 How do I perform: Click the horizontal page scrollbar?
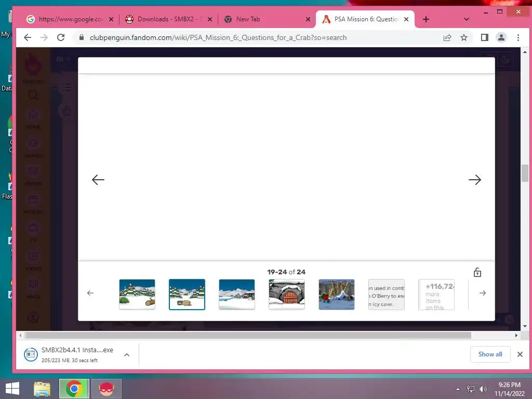(248, 335)
